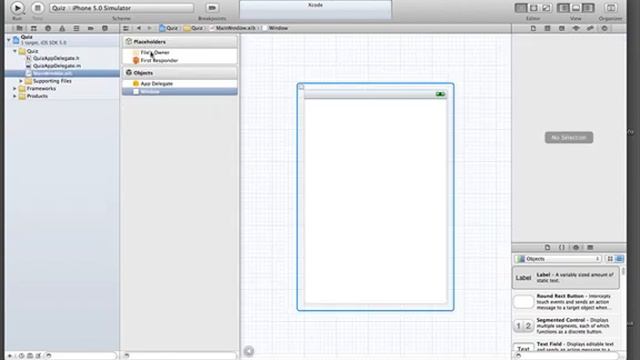
Task: Open the Organizer window
Action: (611, 8)
